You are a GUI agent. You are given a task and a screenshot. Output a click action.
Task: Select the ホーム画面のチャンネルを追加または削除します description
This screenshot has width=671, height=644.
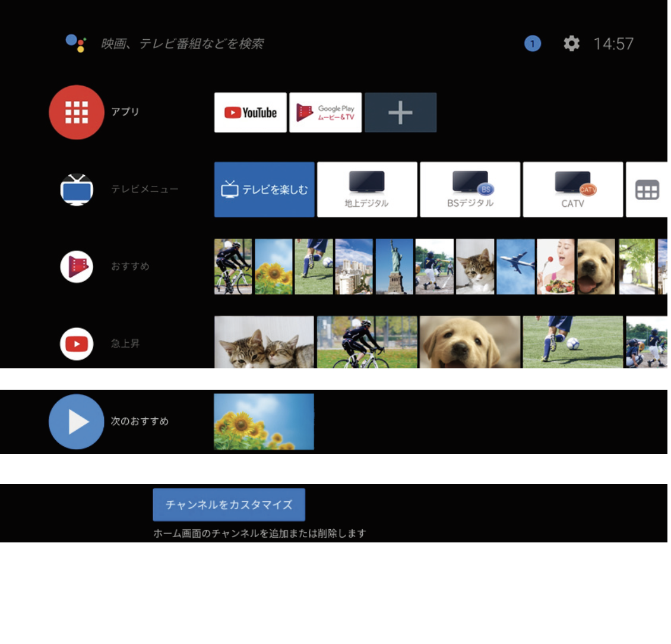point(259,533)
